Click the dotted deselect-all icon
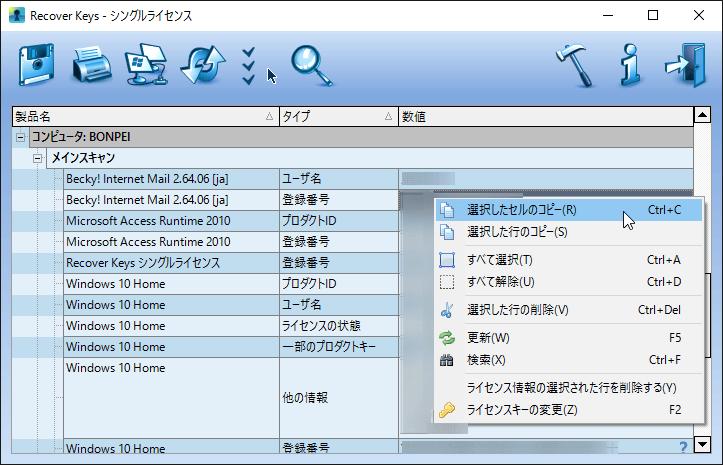 (x=446, y=282)
